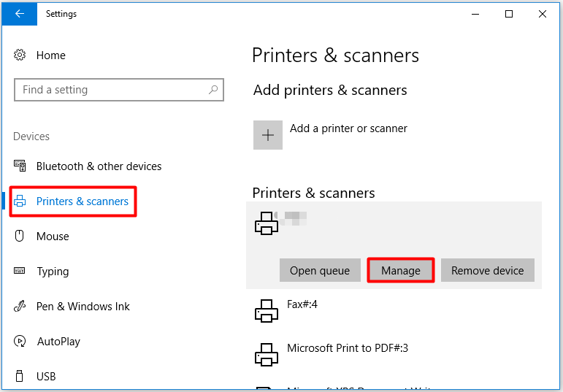This screenshot has width=563, height=392.
Task: Click the Fax#:4 printer icon
Action: [267, 311]
